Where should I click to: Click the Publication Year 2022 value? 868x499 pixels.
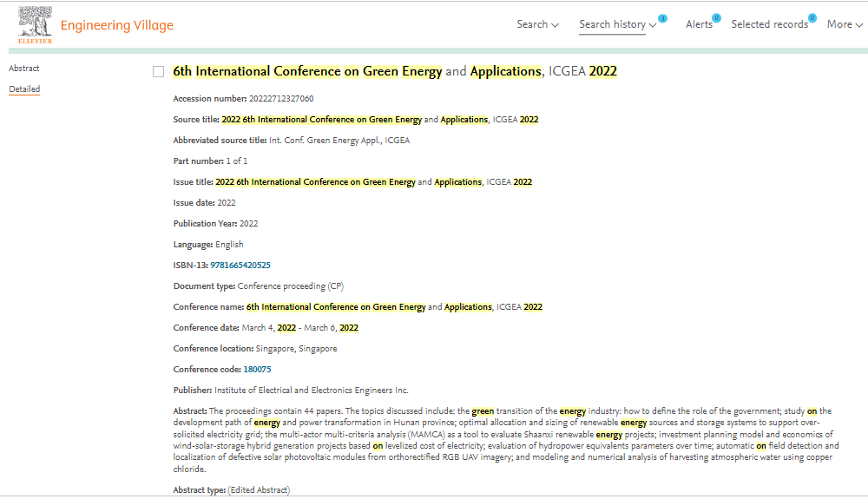coord(248,224)
